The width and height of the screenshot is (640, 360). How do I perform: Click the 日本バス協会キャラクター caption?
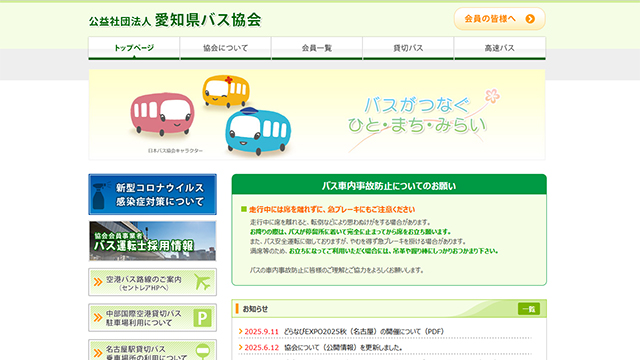coord(175,151)
